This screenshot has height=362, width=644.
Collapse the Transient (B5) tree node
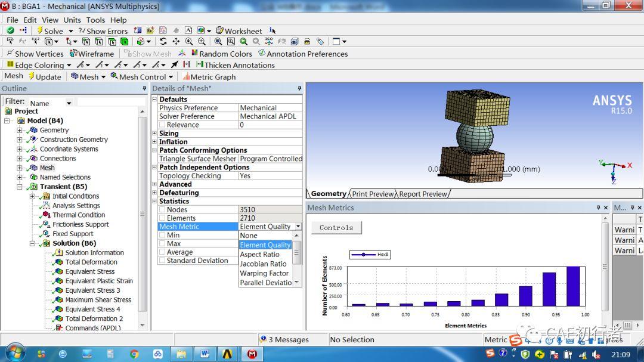(19, 187)
